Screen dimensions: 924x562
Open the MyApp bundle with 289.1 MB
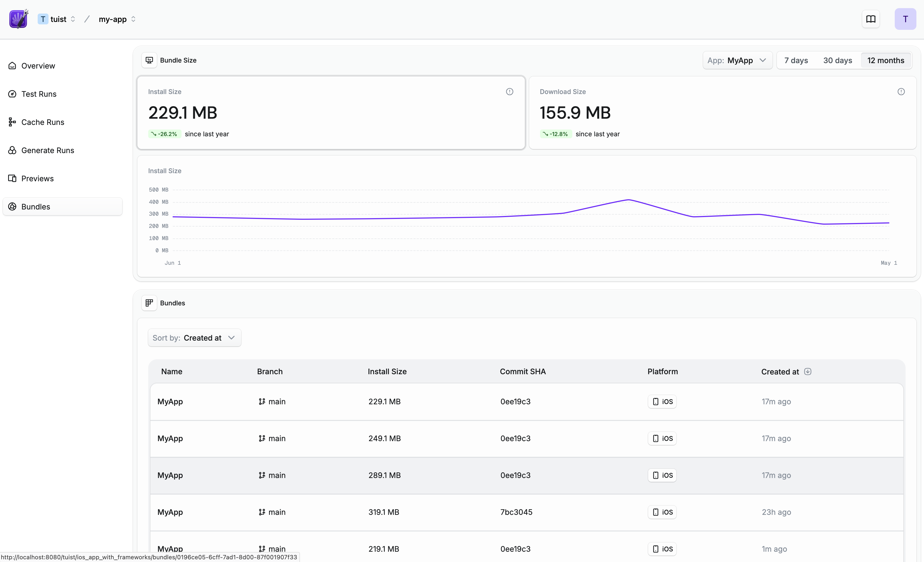tap(384, 475)
